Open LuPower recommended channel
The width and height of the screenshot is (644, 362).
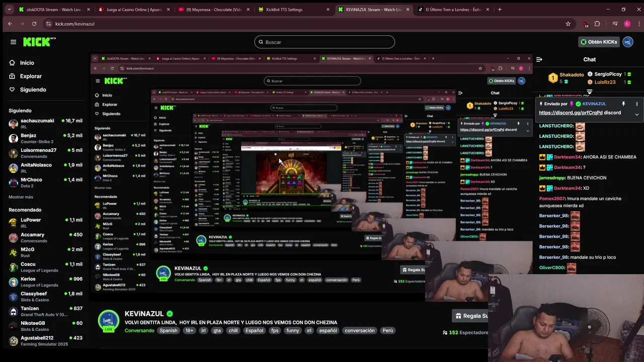point(45,223)
